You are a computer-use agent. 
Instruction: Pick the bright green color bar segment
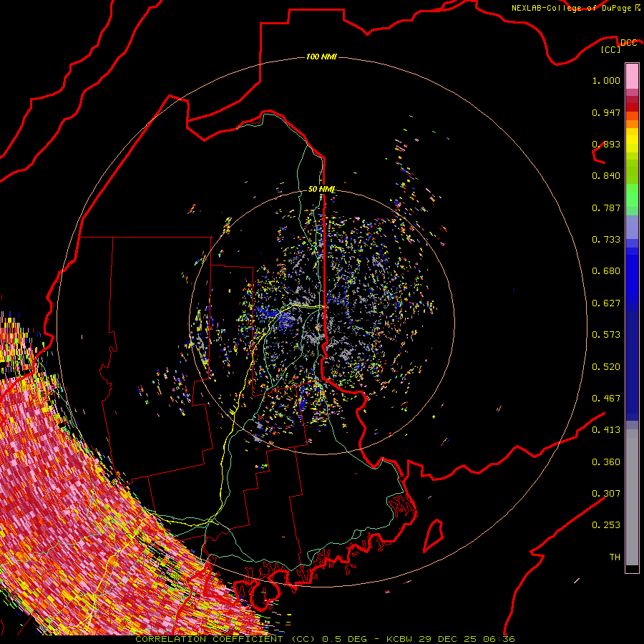[632, 195]
